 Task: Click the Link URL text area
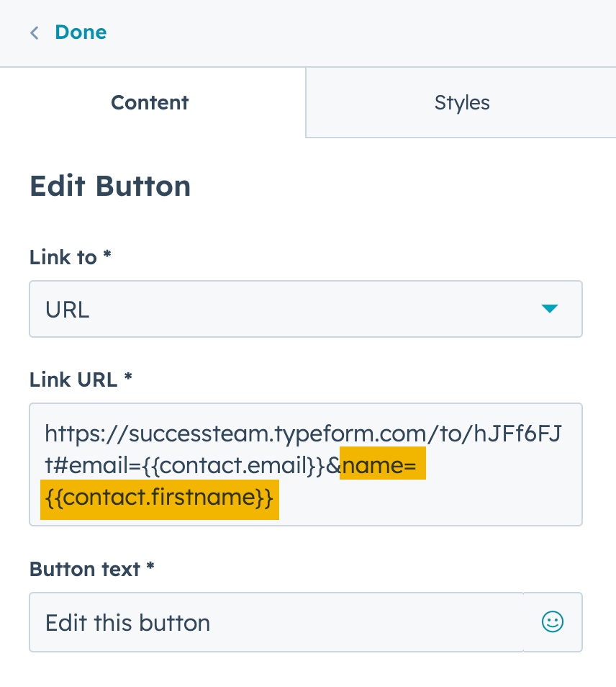tap(305, 464)
